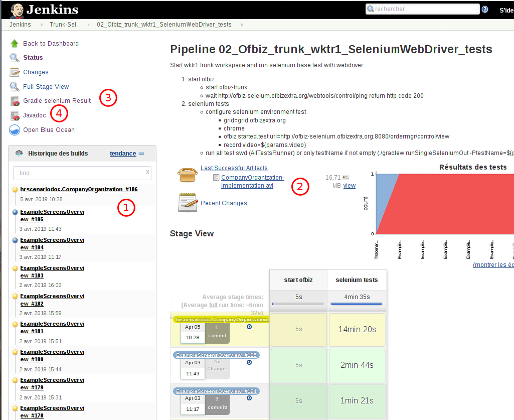
Task: Open the Recent Changes link
Action: tap(224, 203)
